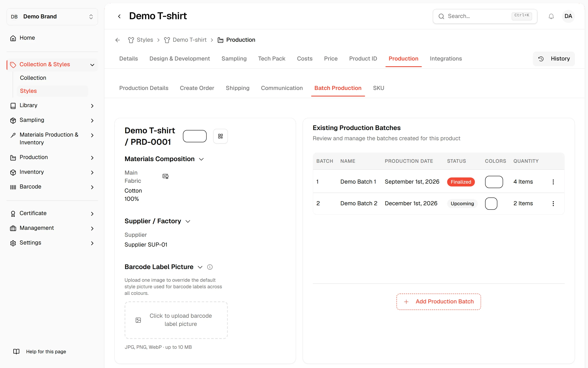
Task: Click the Library book icon
Action: tap(13, 106)
